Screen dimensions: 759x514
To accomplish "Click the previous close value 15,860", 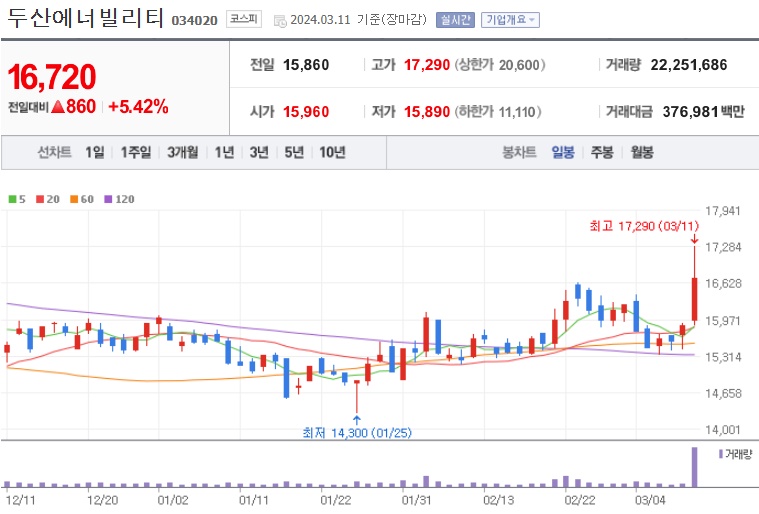I will tap(306, 65).
